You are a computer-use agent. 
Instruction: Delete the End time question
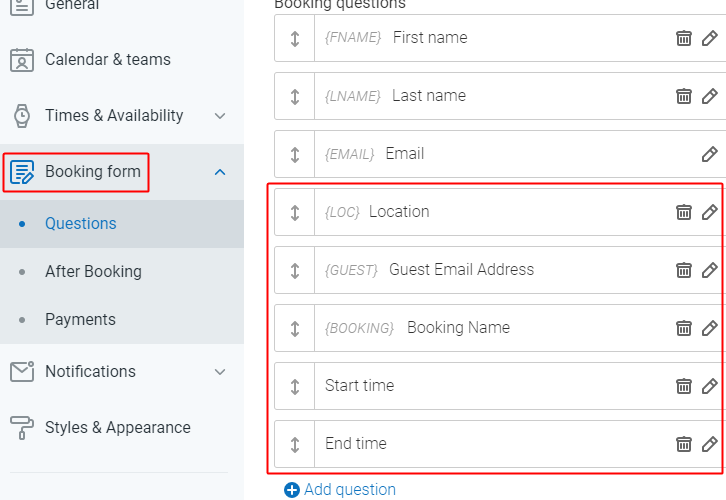684,444
